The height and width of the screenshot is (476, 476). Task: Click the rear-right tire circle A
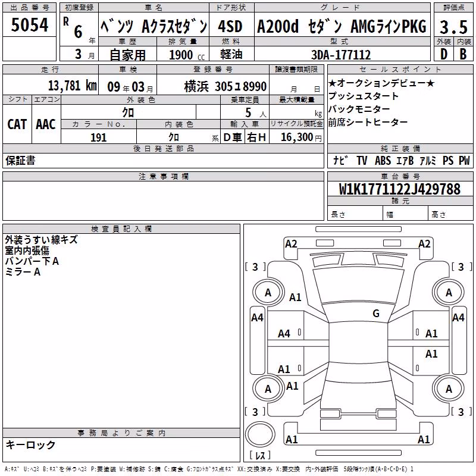pos(449,389)
